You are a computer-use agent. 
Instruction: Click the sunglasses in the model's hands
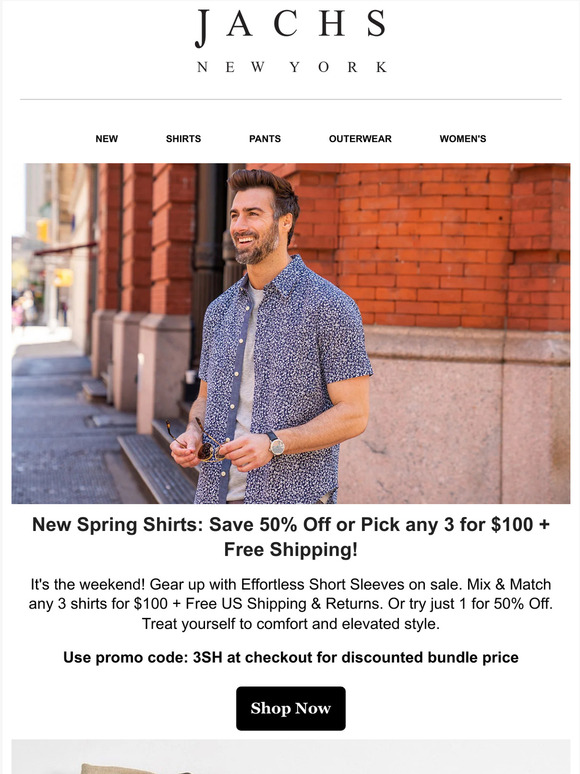coord(202,442)
